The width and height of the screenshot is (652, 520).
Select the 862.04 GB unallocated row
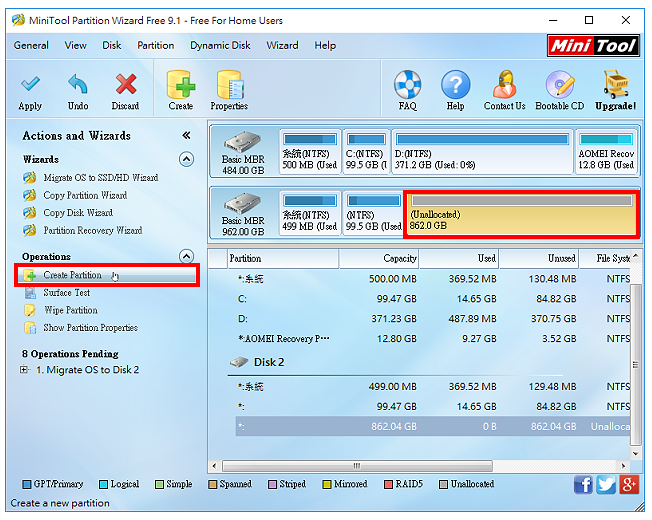click(x=432, y=426)
